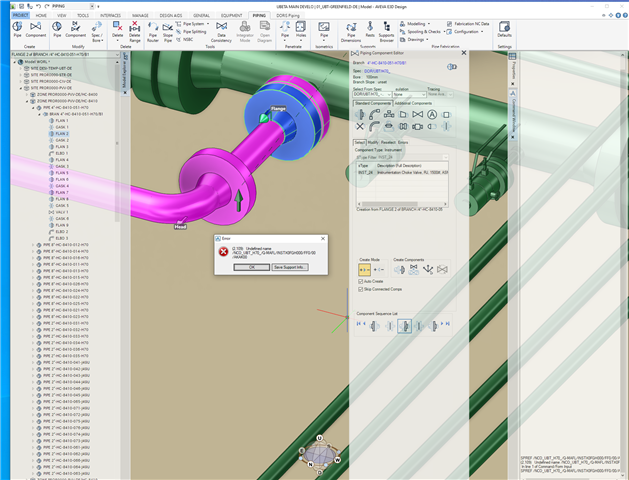Open the PROJECT menu tab
Image resolution: width=629 pixels, height=480 pixels.
pyautogui.click(x=20, y=15)
